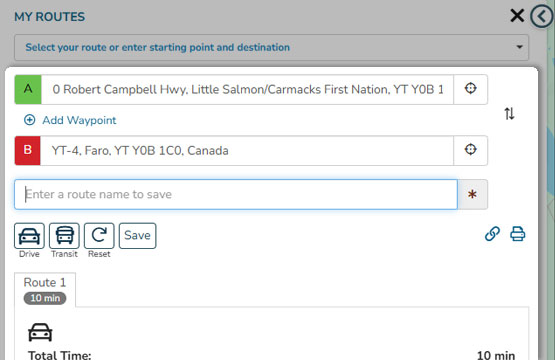Click the red B destination marker
555x360 pixels.
[28, 150]
